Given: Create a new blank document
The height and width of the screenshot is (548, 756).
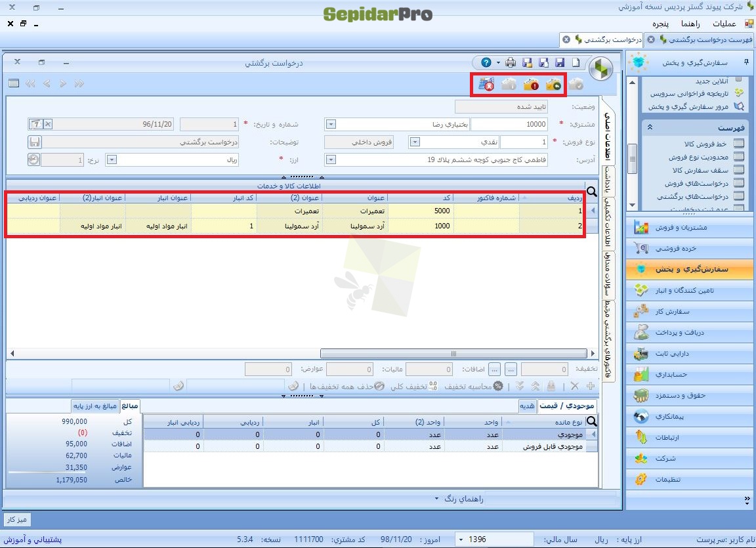Looking at the screenshot, I should coord(576,62).
